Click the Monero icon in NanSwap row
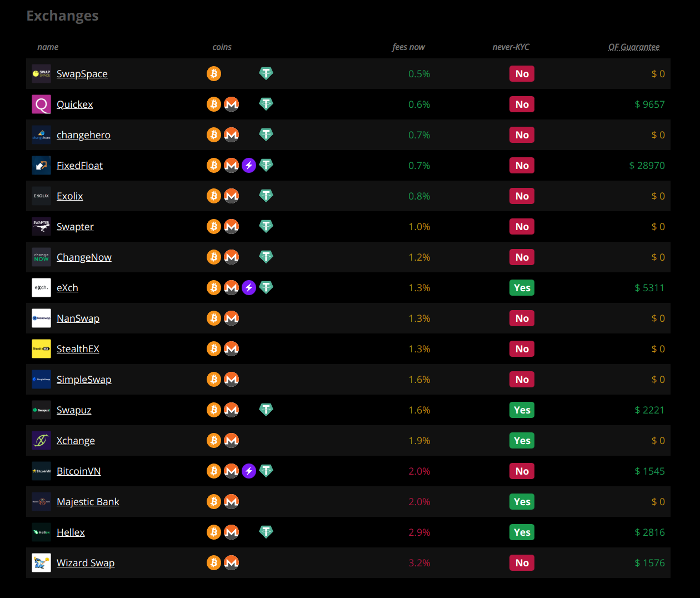 232,318
